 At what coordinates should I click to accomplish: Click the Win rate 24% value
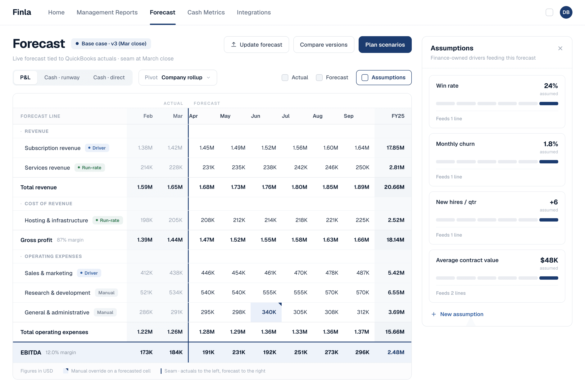pos(551,86)
